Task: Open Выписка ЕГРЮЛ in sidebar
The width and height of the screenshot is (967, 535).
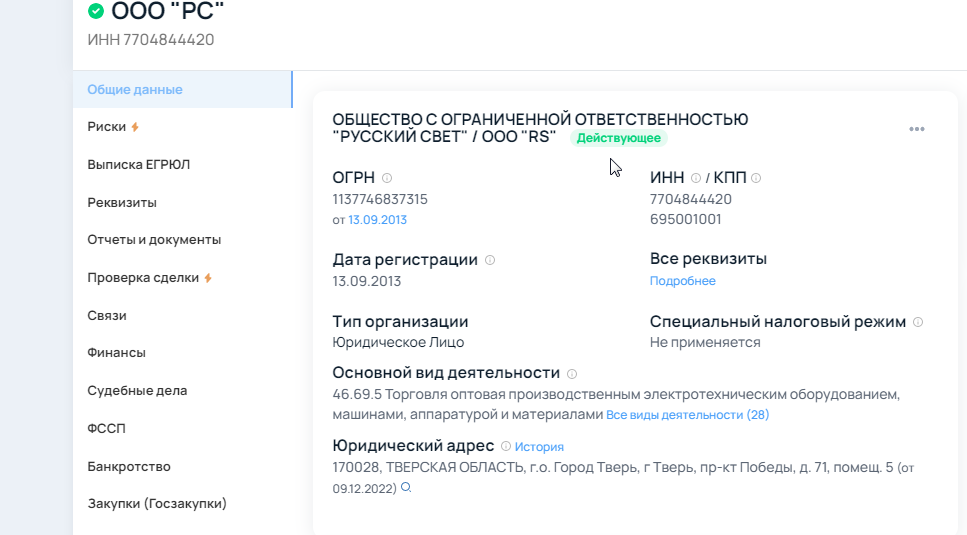Action: click(x=139, y=165)
